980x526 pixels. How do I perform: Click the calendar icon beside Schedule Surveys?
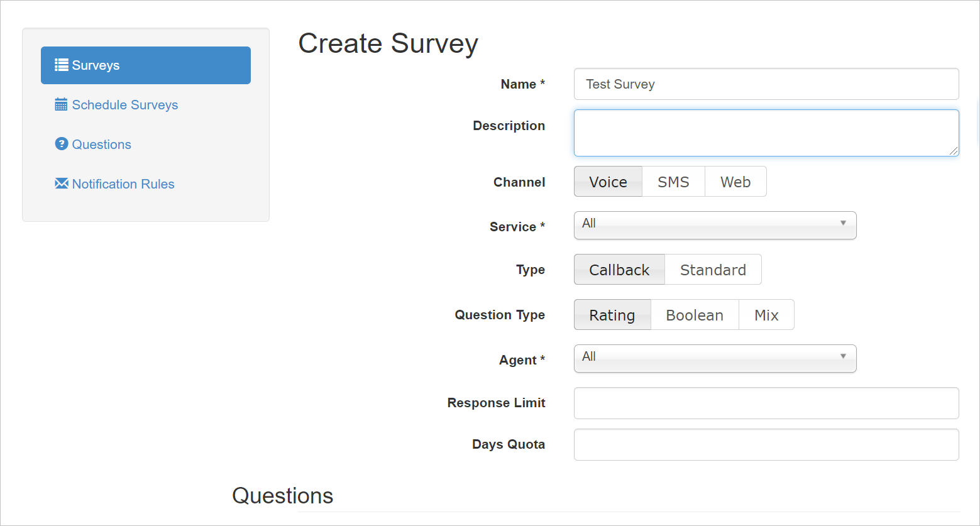pyautogui.click(x=61, y=104)
